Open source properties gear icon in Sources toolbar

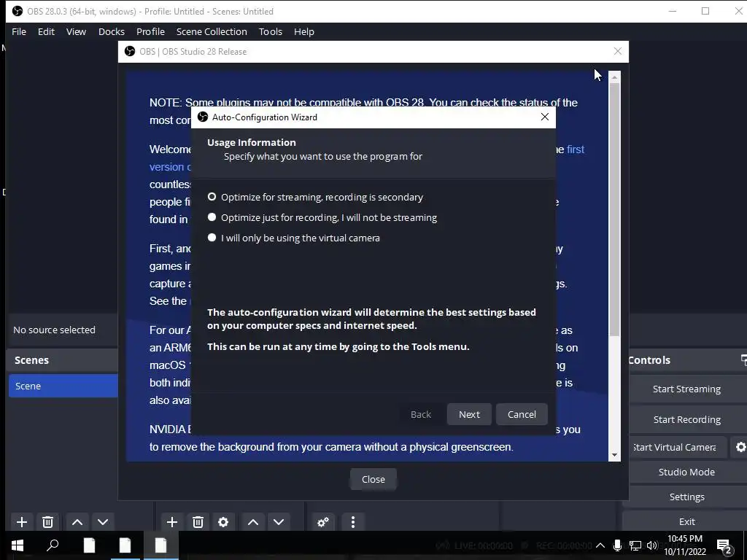[x=223, y=522]
